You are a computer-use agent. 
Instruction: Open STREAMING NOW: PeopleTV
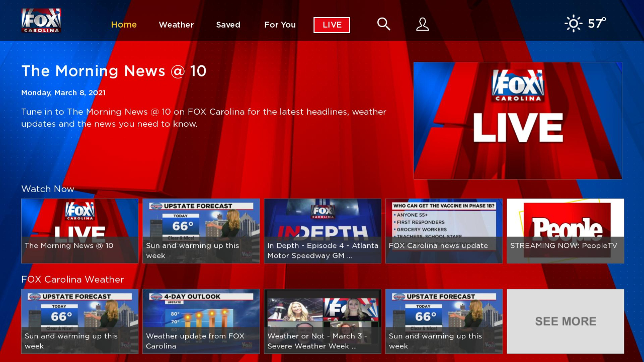[565, 230]
